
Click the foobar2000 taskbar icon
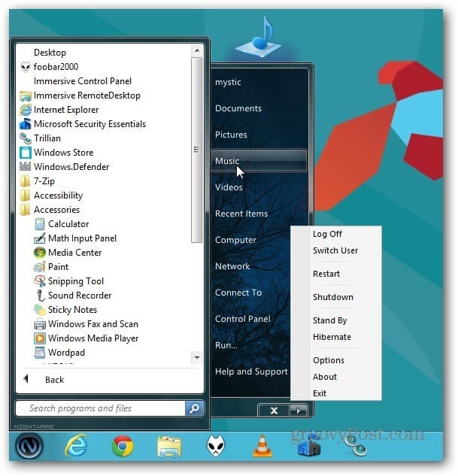216,446
